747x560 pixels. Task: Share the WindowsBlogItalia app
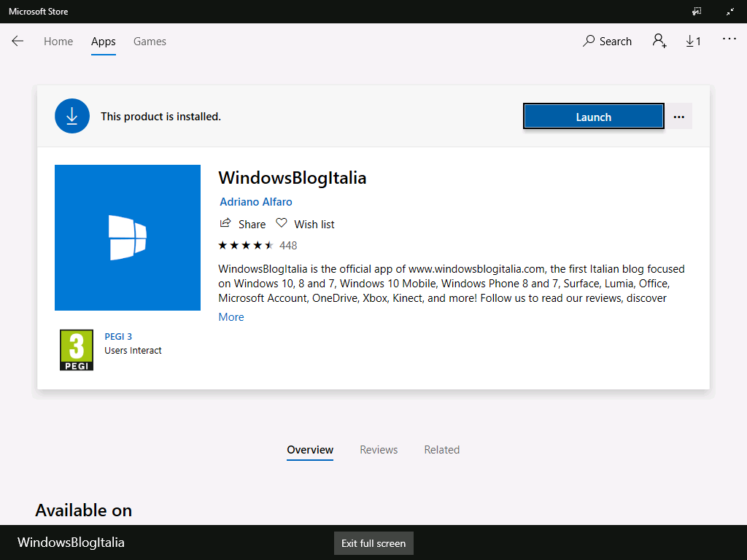point(242,224)
